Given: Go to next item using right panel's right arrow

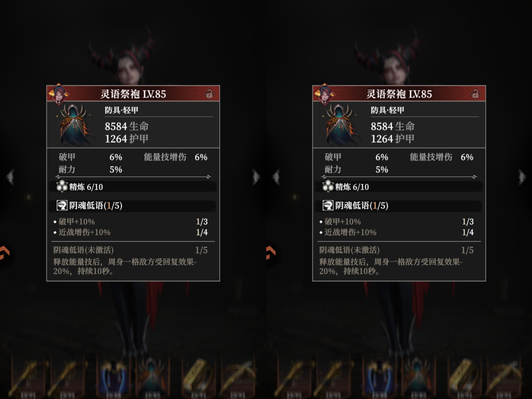Looking at the screenshot, I should (x=522, y=177).
